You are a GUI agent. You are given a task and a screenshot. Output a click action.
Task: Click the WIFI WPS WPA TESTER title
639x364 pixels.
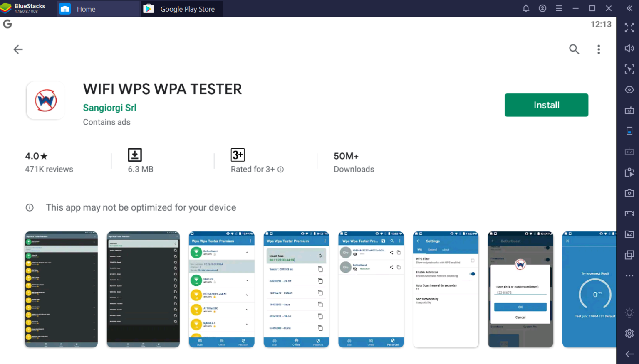tap(162, 89)
